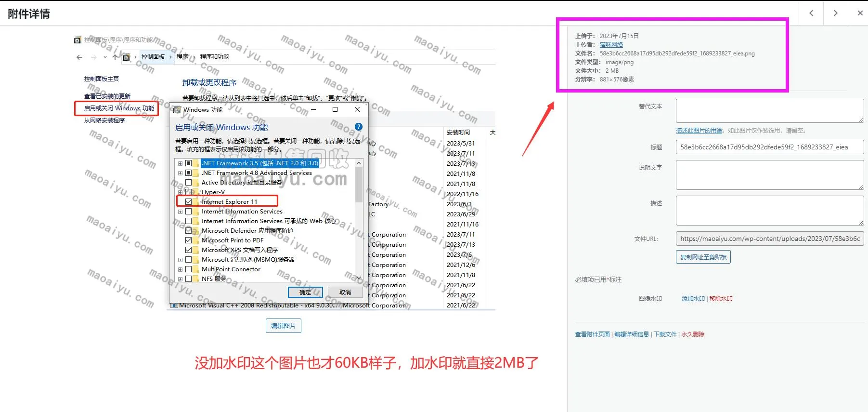Click the back arrow in the screenshot's Explorer bar
This screenshot has width=868, height=412.
point(79,57)
